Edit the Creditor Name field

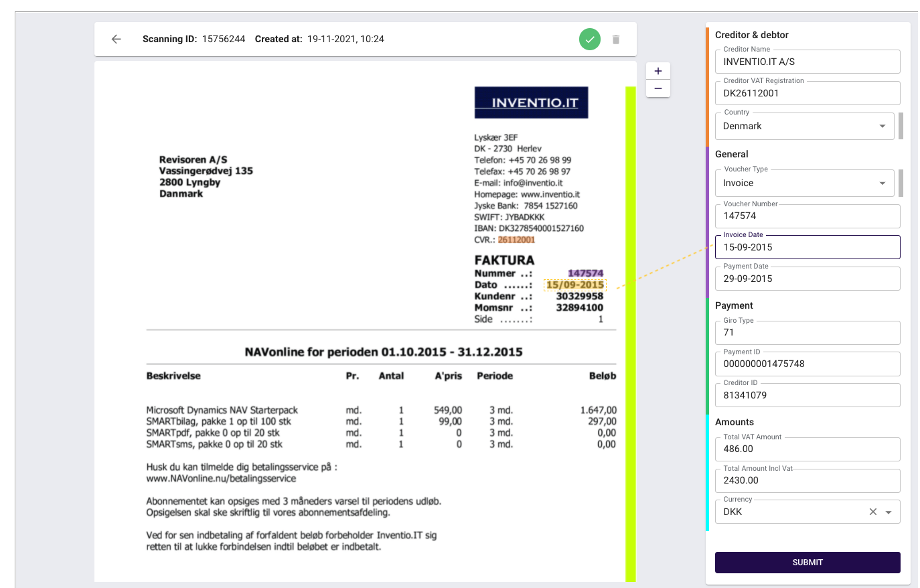(x=808, y=62)
